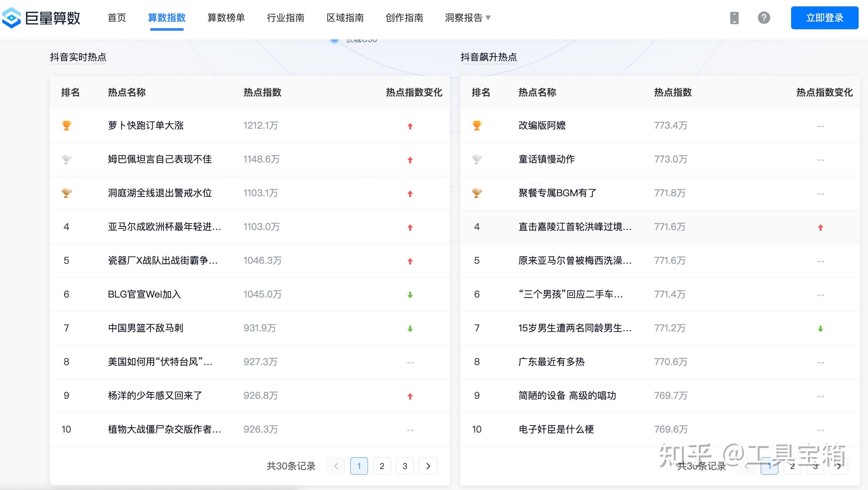Open the 行业指南 nav tab

click(x=285, y=18)
